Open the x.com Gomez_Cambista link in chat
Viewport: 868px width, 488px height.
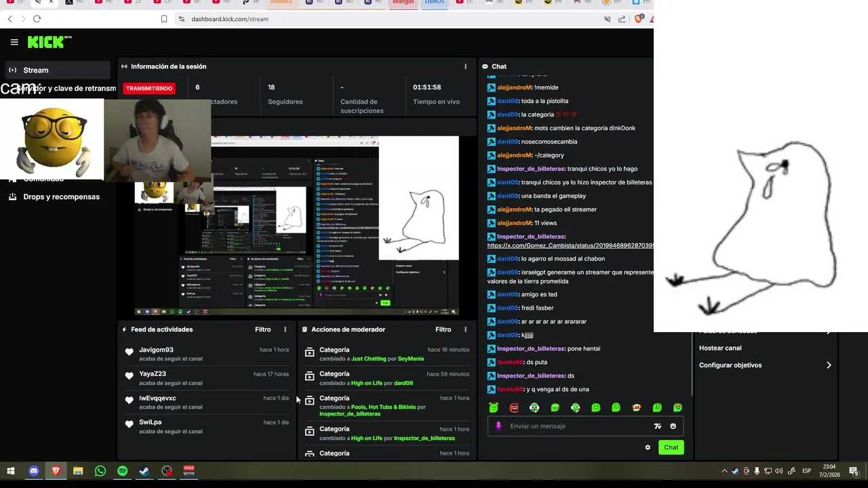coord(570,245)
